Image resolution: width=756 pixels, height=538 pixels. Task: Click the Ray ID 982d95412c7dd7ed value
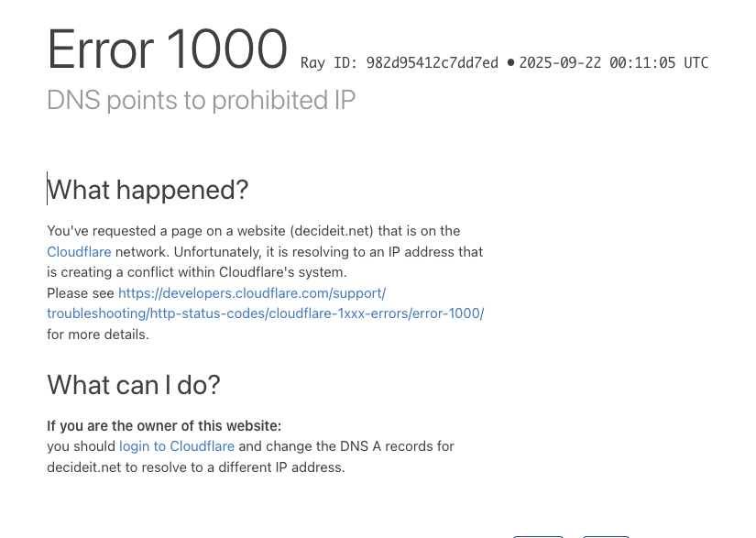pyautogui.click(x=432, y=62)
